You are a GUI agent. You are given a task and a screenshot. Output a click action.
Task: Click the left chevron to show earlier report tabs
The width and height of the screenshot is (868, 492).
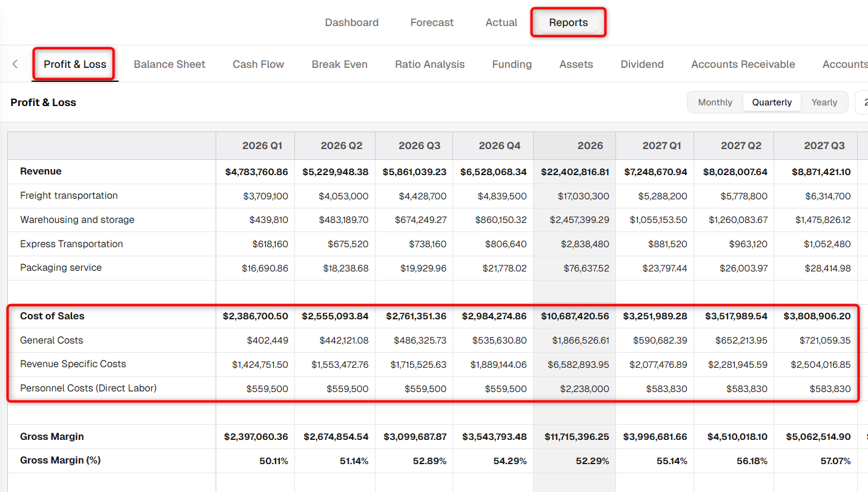(15, 64)
